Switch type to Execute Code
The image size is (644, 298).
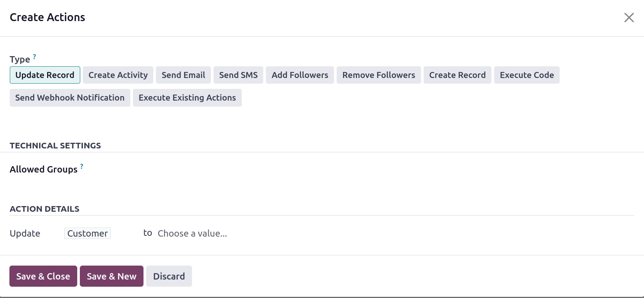[526, 75]
